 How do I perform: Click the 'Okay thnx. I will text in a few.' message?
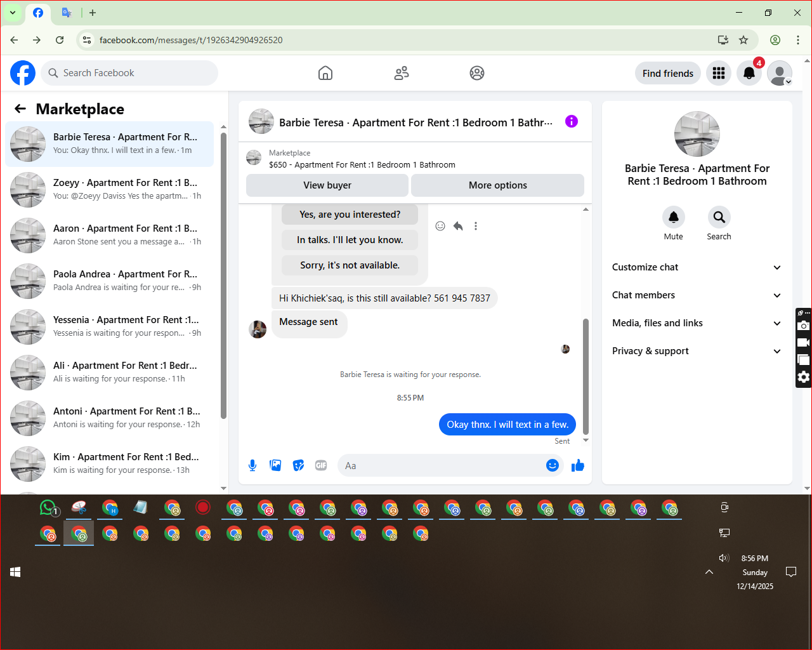(507, 425)
